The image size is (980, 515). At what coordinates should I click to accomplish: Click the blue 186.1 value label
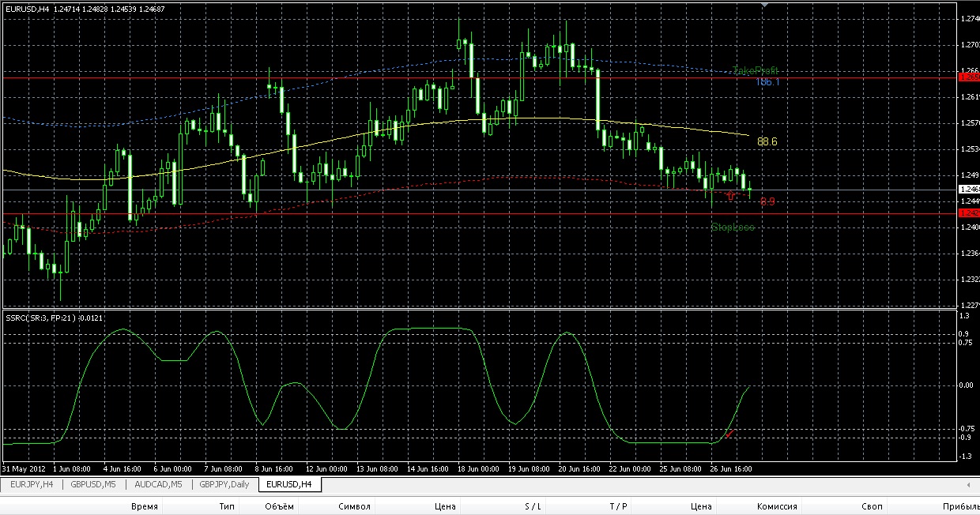pos(767,82)
